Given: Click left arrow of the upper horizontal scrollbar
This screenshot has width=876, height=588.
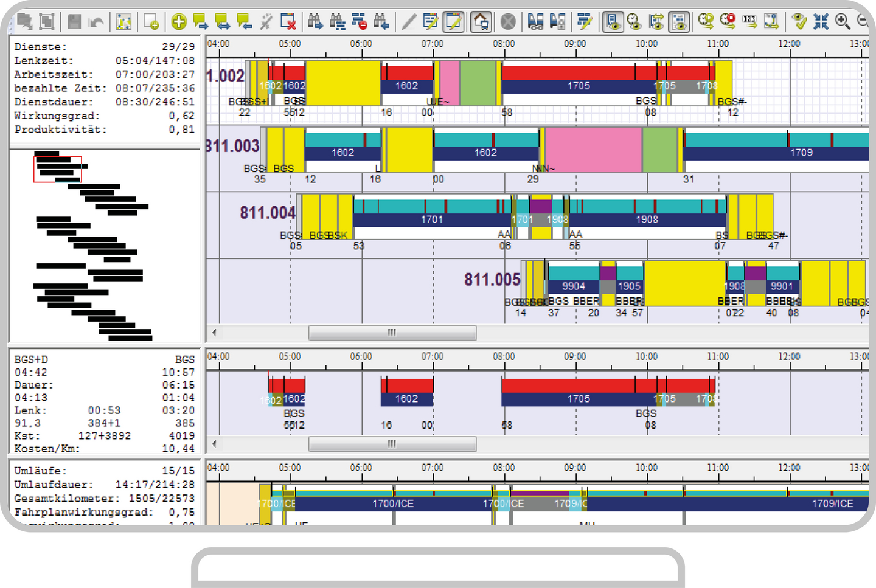Looking at the screenshot, I should tap(214, 333).
